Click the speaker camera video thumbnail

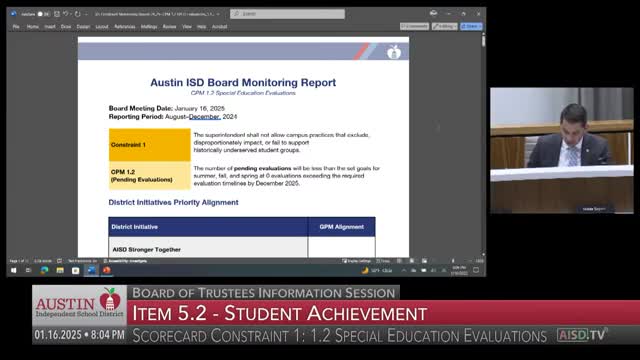coord(562,151)
